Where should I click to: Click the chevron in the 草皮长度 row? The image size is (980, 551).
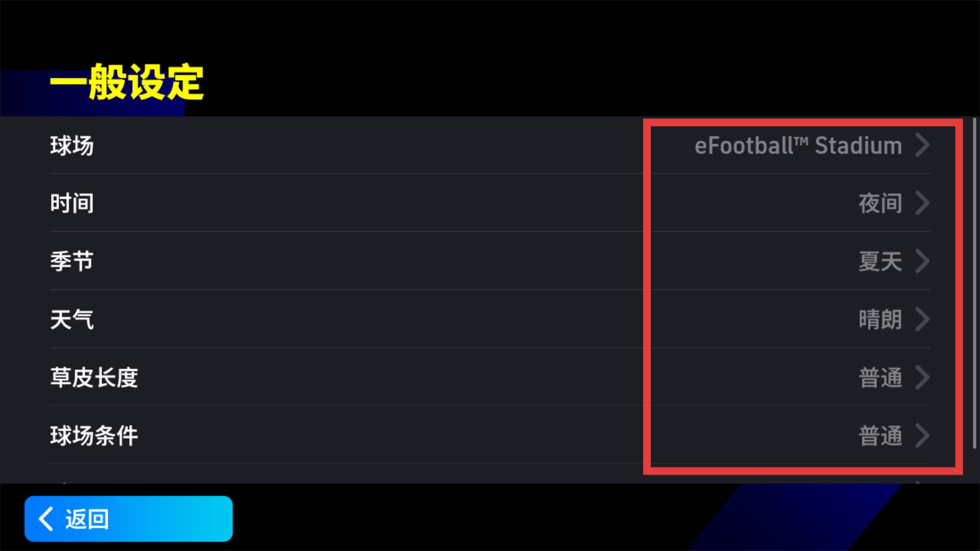coord(922,378)
